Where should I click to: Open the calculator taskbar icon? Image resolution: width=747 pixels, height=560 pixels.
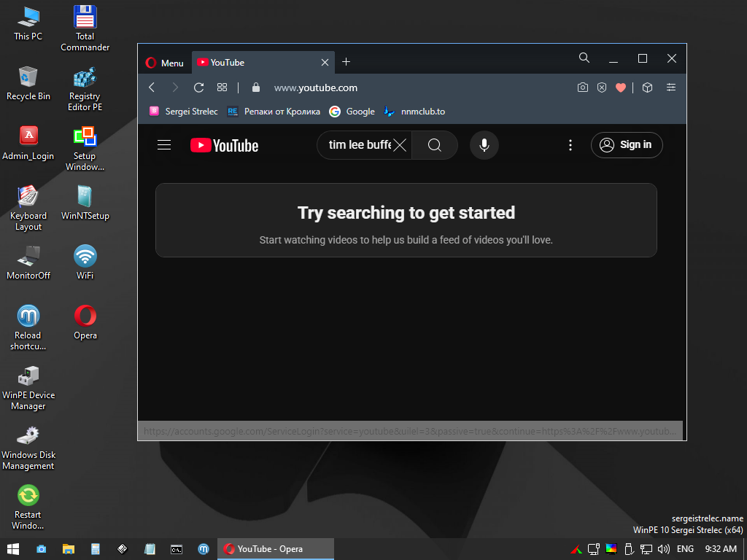click(96, 549)
